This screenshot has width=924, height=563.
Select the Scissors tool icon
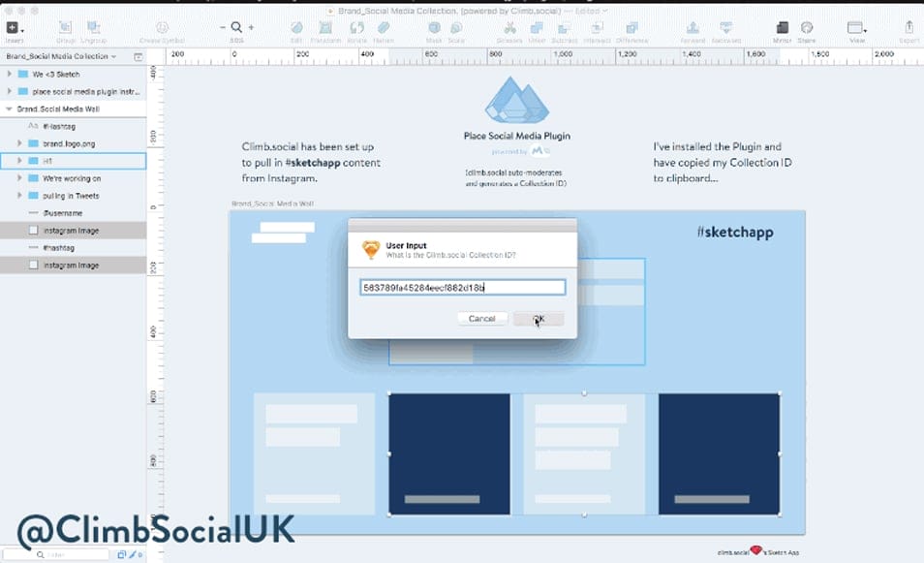(510, 27)
